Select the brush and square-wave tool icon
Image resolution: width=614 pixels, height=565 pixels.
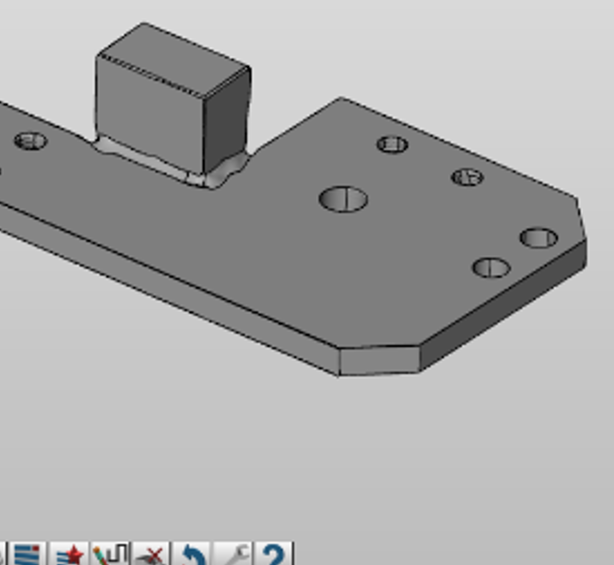pyautogui.click(x=111, y=554)
